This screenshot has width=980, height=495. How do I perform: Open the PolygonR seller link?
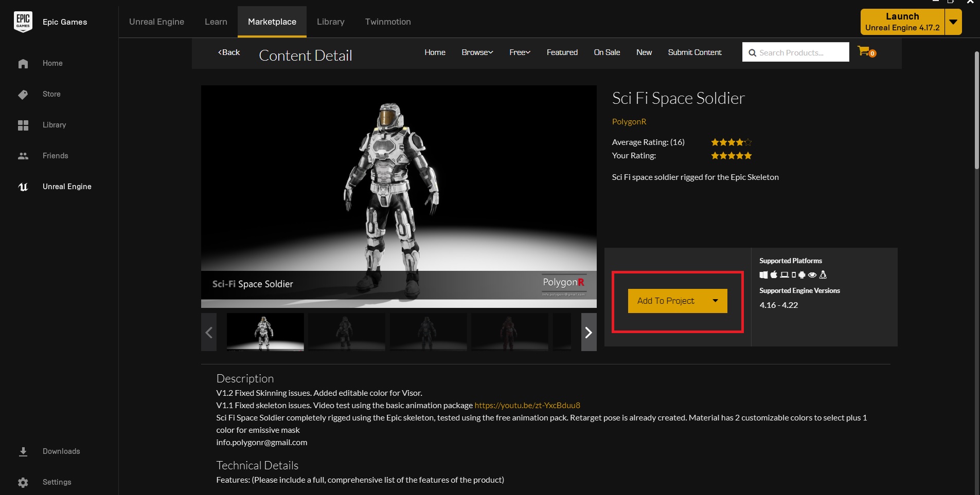[629, 122]
